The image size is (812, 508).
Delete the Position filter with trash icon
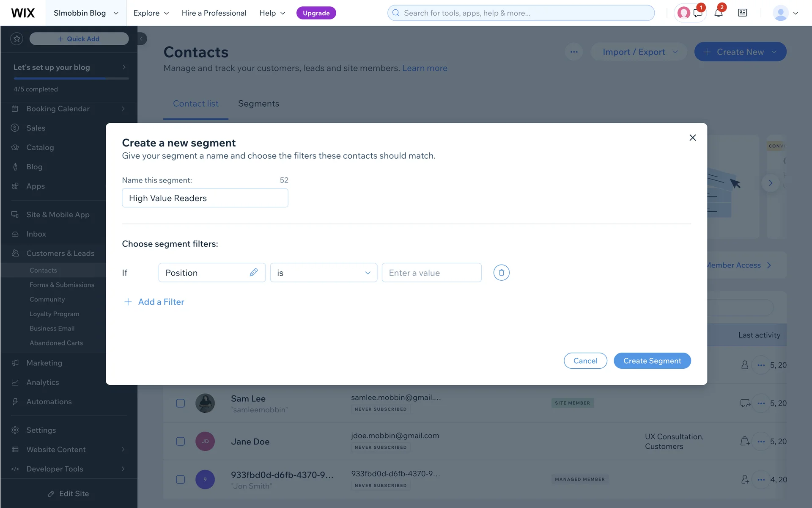501,273
